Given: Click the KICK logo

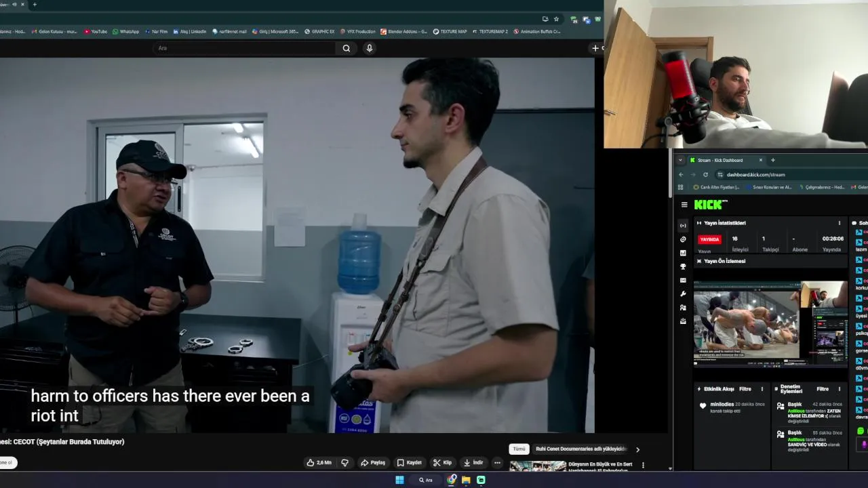Looking at the screenshot, I should (x=711, y=205).
